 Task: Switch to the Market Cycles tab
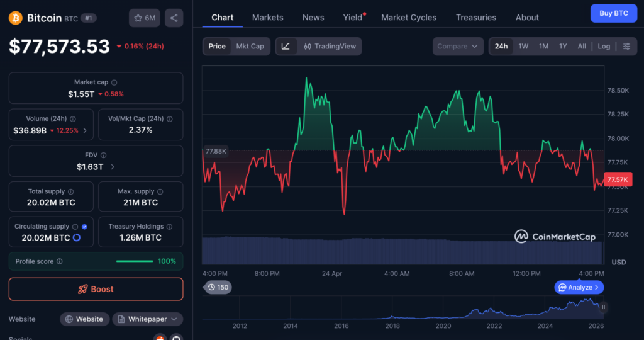click(x=409, y=18)
